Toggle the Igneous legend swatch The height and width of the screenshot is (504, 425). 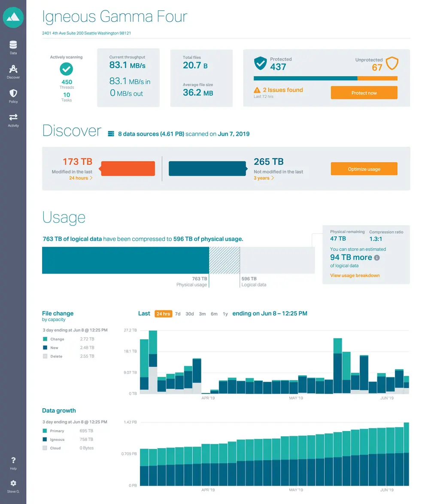click(45, 440)
